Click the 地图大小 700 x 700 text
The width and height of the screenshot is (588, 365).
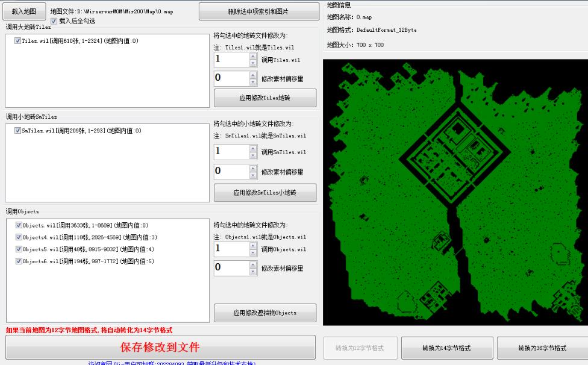pos(355,45)
